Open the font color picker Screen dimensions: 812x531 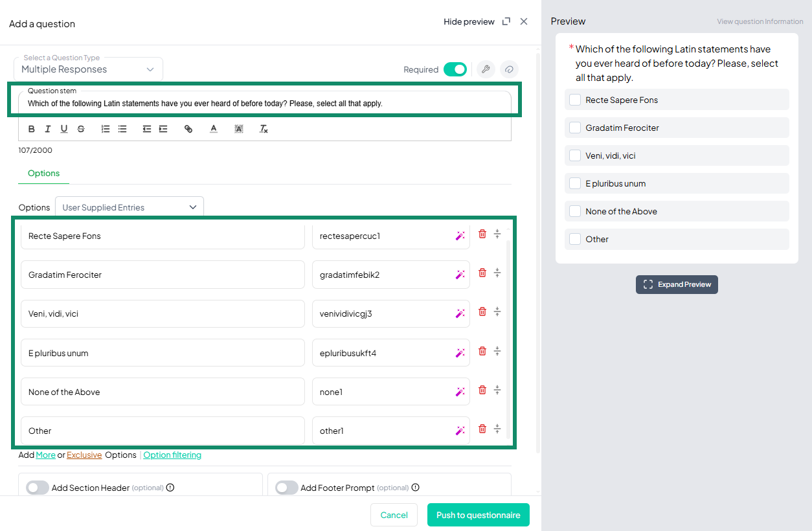point(213,128)
